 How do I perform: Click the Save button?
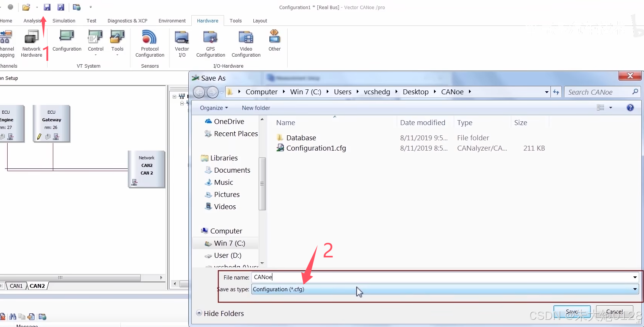572,312
